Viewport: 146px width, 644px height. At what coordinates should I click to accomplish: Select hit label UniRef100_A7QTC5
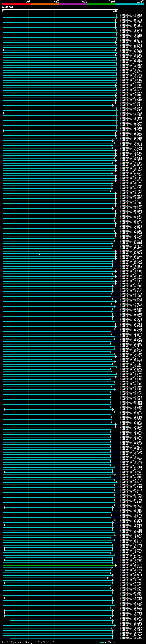[131, 65]
